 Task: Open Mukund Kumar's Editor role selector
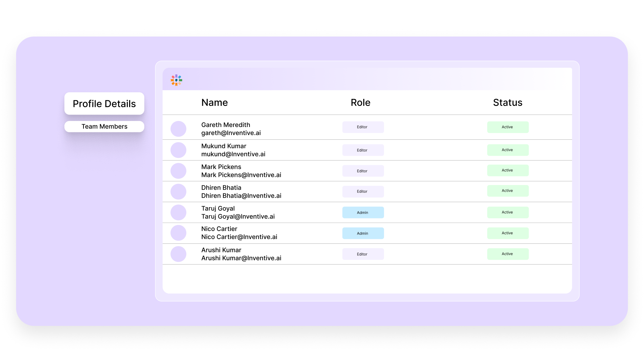[363, 150]
